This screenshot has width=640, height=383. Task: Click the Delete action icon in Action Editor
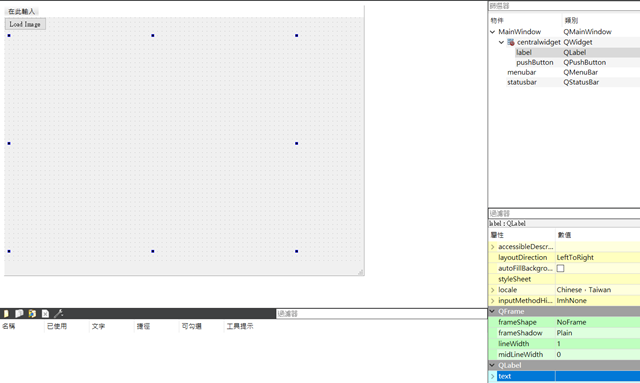(45, 314)
